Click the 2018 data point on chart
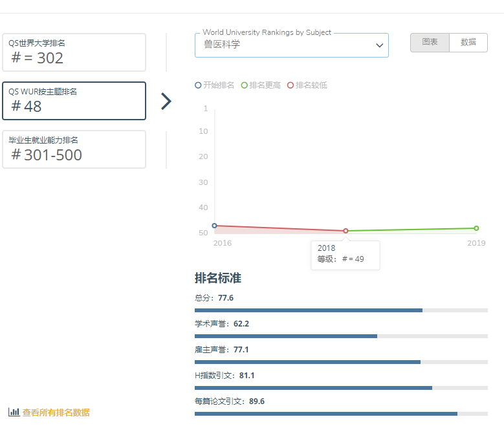This screenshot has height=439, width=504. pyautogui.click(x=345, y=231)
